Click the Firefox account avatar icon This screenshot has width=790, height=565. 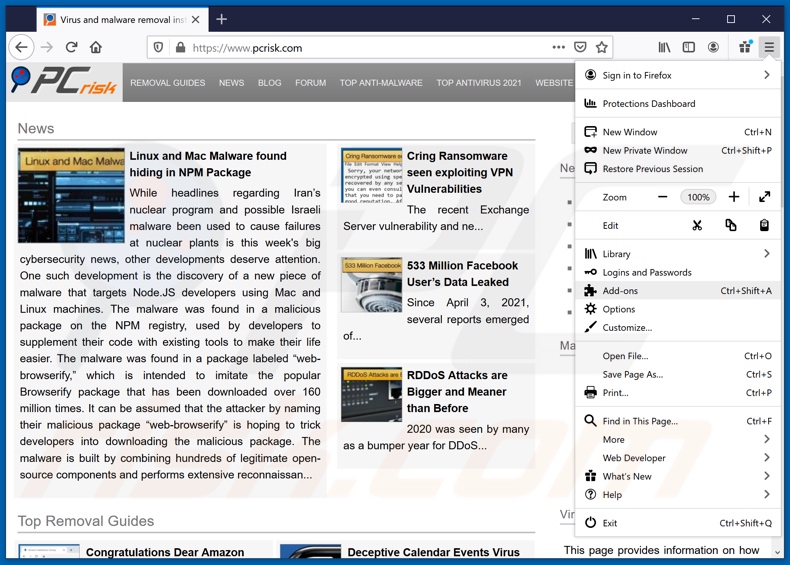713,47
